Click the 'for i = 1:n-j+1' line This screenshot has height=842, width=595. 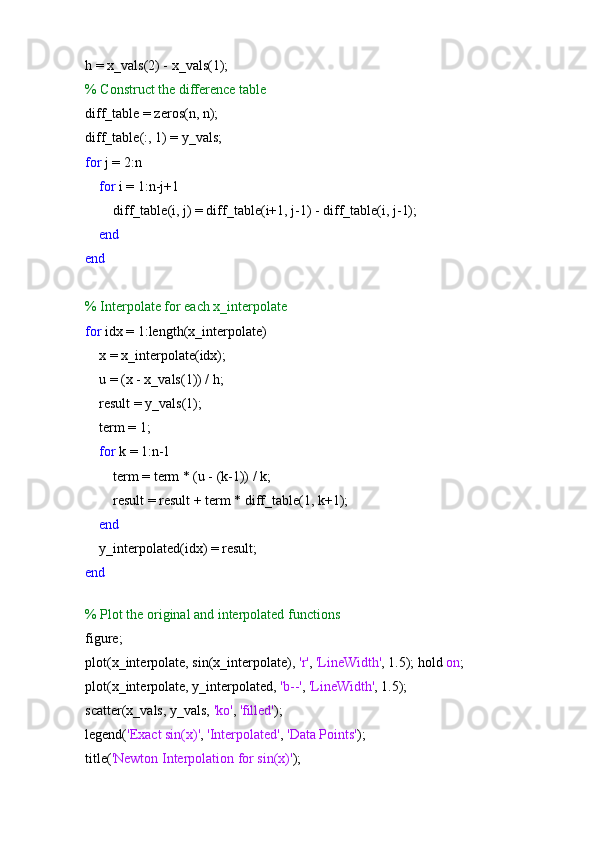tap(139, 186)
